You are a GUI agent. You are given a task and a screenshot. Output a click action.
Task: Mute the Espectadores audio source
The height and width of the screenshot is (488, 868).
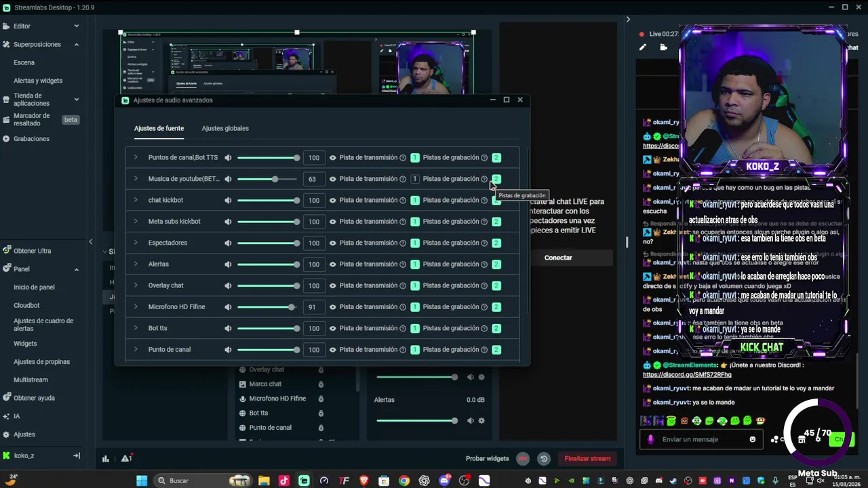[x=228, y=243]
